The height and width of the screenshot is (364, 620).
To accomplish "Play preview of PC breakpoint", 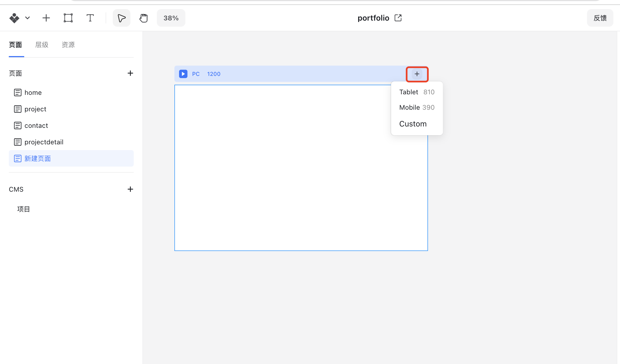I will pyautogui.click(x=183, y=74).
